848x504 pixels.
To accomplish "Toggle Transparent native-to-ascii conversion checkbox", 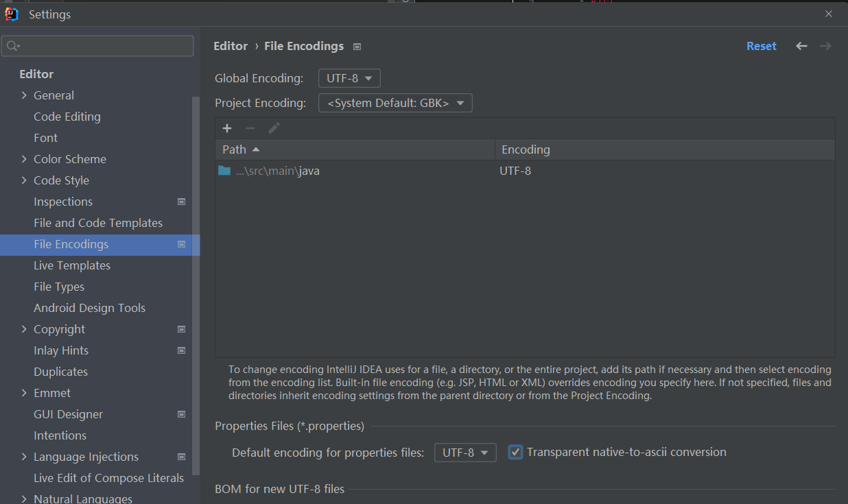I will [515, 452].
